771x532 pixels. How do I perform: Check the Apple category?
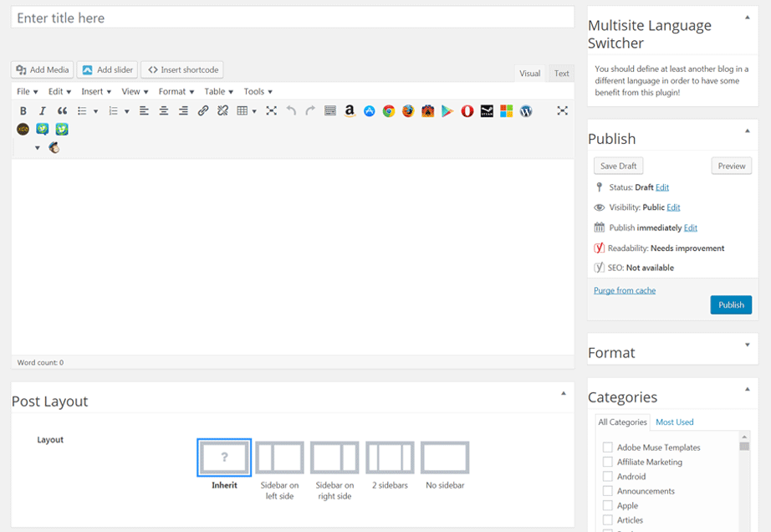coord(608,505)
